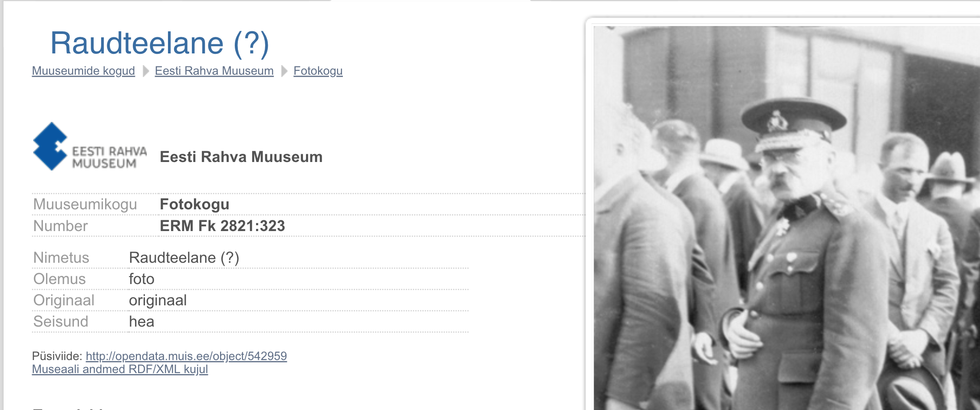980x410 pixels.
Task: Click the bold Eesti Rahva Muuseum heading
Action: 241,157
